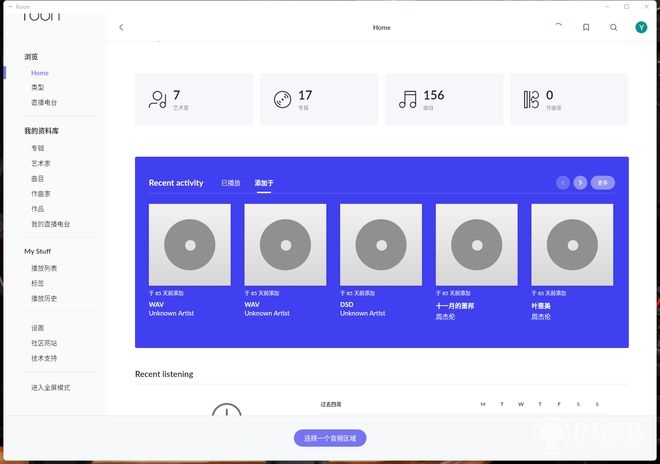The height and width of the screenshot is (464, 660).
Task: Open 播放历史 under My Stuff
Action: click(44, 299)
